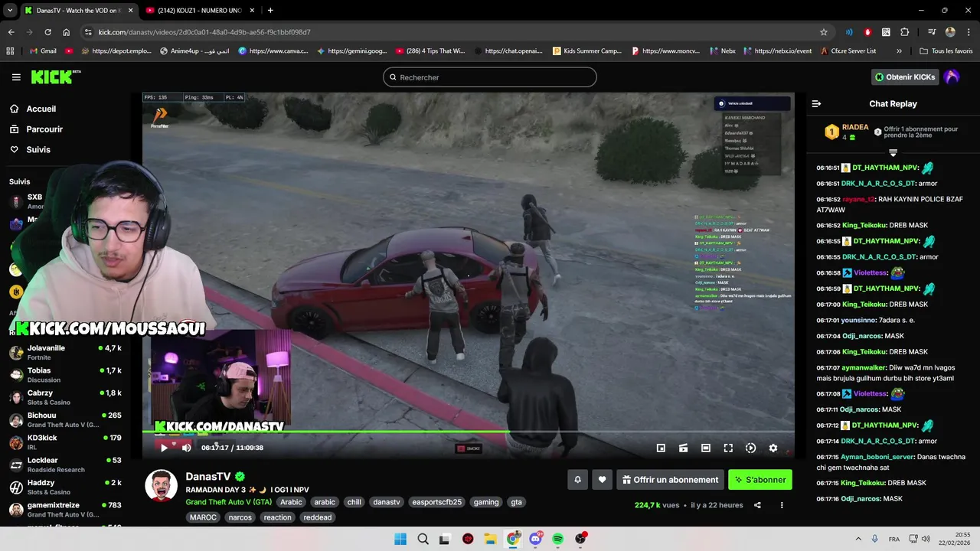
Task: Open Accueil in sidebar
Action: [x=41, y=109]
